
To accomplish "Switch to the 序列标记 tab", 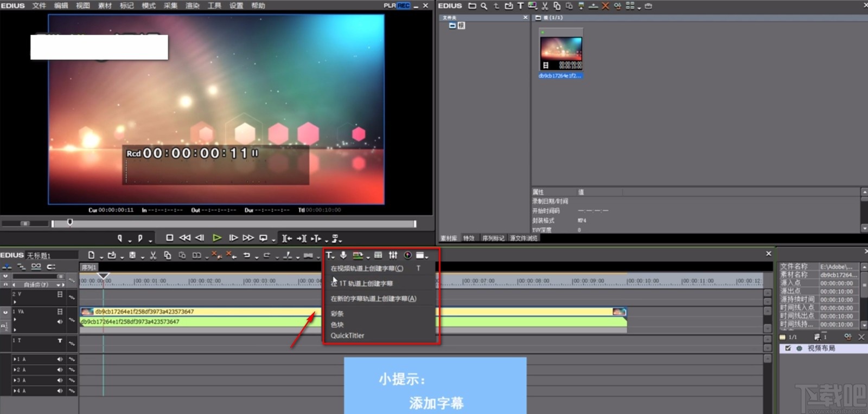I will coord(493,238).
